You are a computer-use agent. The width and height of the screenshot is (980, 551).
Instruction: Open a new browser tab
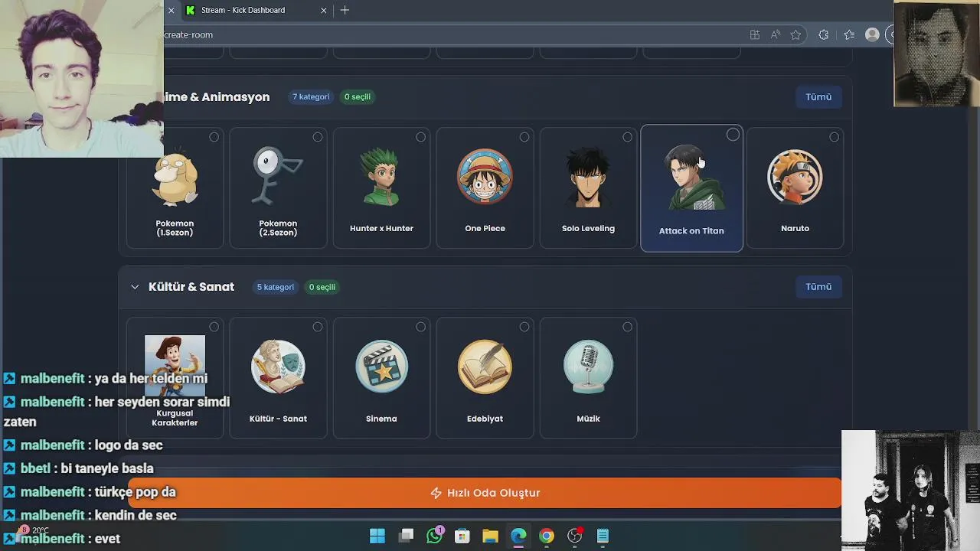[x=345, y=10]
